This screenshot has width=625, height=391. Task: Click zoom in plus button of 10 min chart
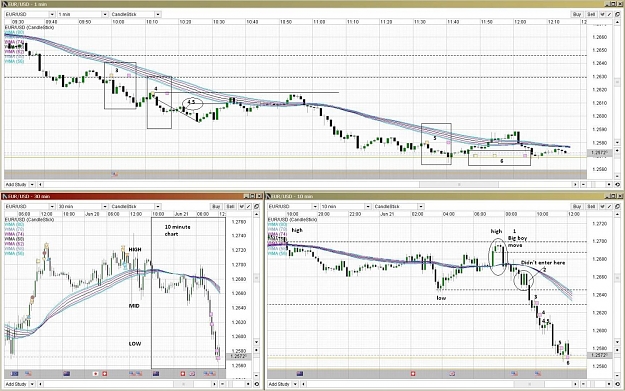(x=609, y=384)
